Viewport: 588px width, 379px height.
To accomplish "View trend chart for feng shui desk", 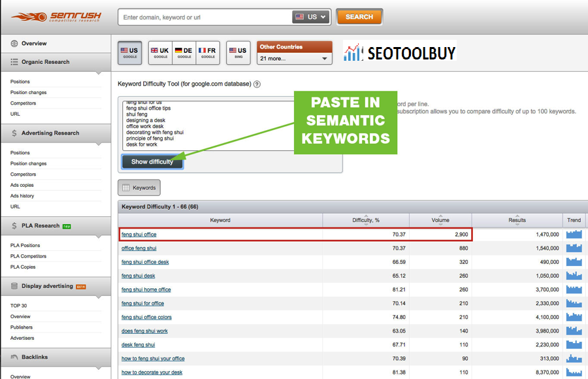I will tap(574, 276).
